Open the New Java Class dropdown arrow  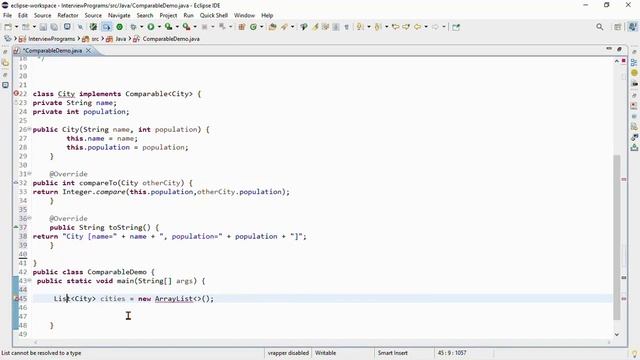click(x=261, y=27)
